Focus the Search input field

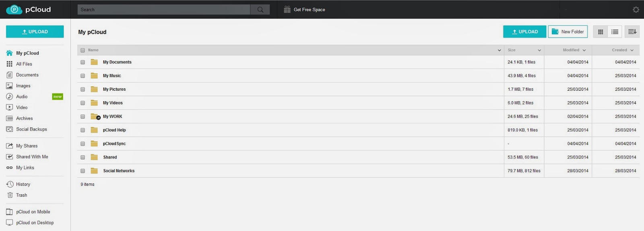(164, 10)
